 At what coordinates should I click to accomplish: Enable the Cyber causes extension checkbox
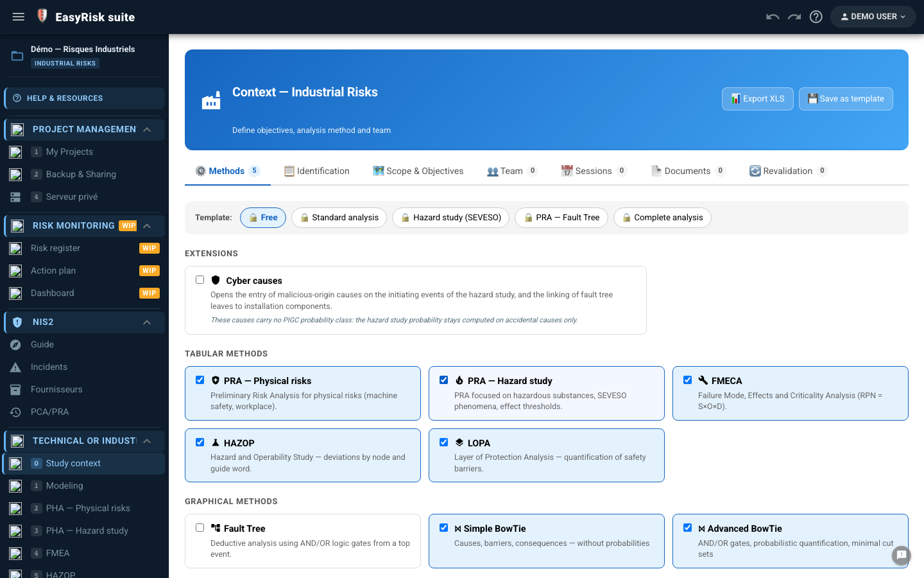click(x=200, y=280)
